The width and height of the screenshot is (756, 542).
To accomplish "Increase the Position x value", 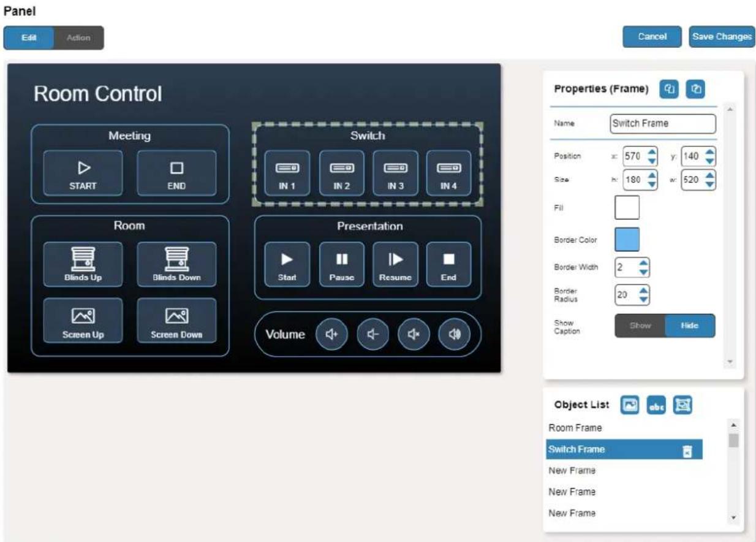I will tap(652, 151).
